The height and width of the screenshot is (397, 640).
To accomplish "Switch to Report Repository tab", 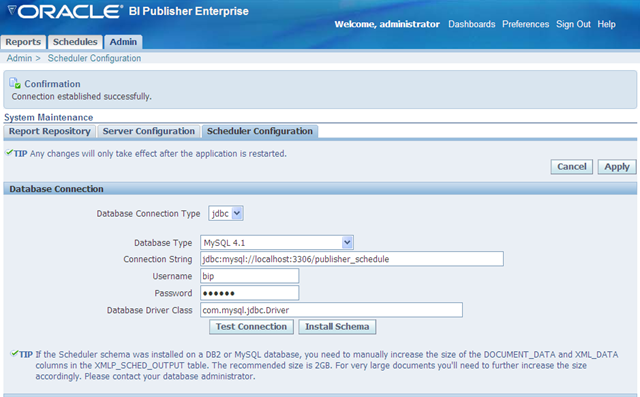I will [50, 131].
